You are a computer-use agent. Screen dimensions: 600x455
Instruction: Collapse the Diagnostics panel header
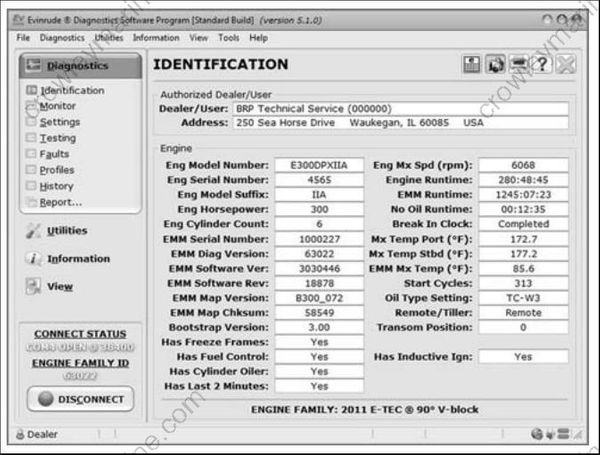tap(80, 66)
